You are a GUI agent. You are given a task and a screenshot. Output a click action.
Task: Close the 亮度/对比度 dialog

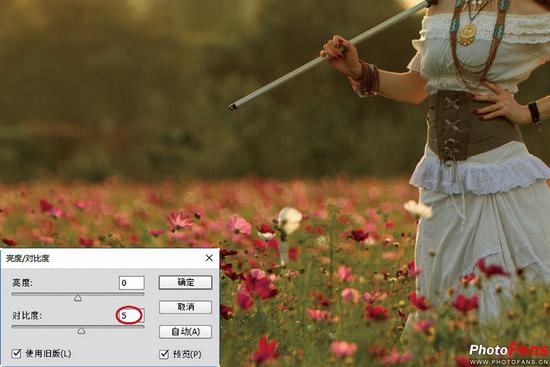click(209, 258)
